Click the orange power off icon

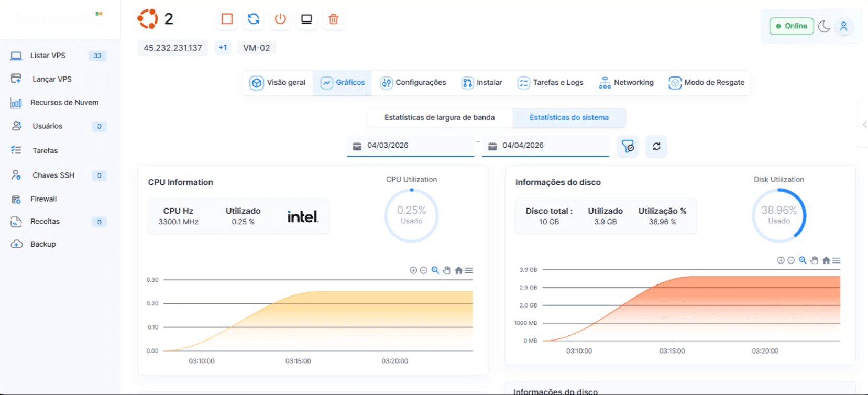click(x=280, y=19)
